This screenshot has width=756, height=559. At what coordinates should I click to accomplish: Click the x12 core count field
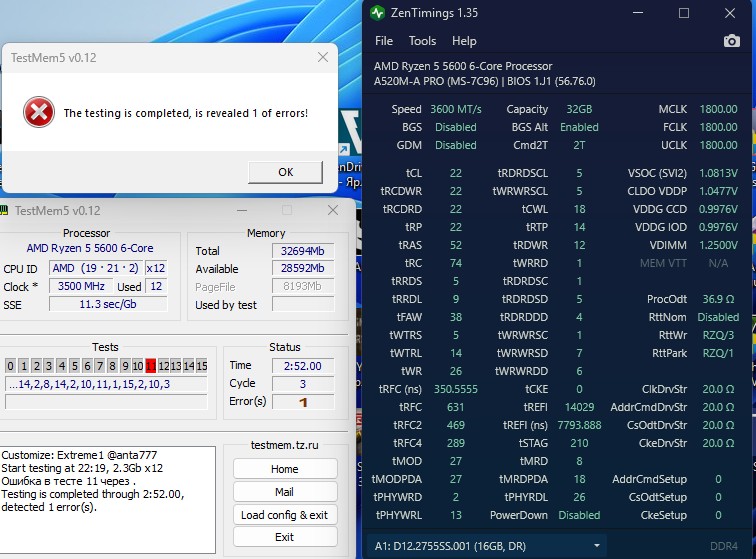click(156, 268)
